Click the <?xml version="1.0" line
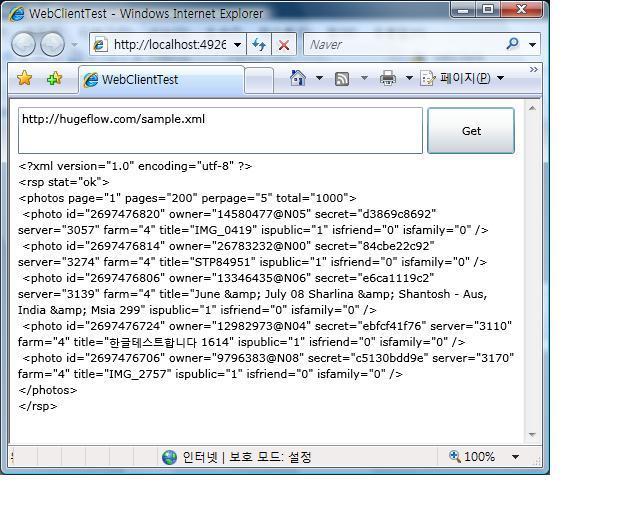This screenshot has width=640, height=512. click(x=135, y=166)
